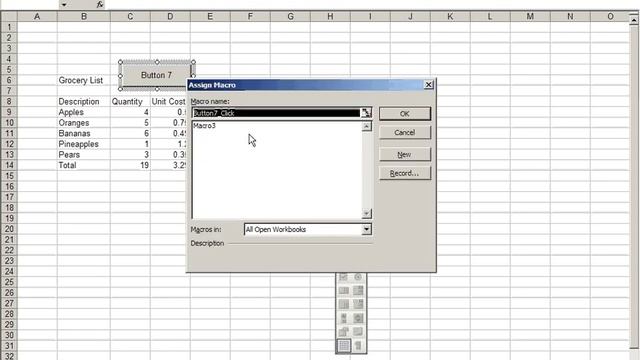Confirm the Assign Macro dialog with OK
Screen dimensions: 640x360
(404, 113)
